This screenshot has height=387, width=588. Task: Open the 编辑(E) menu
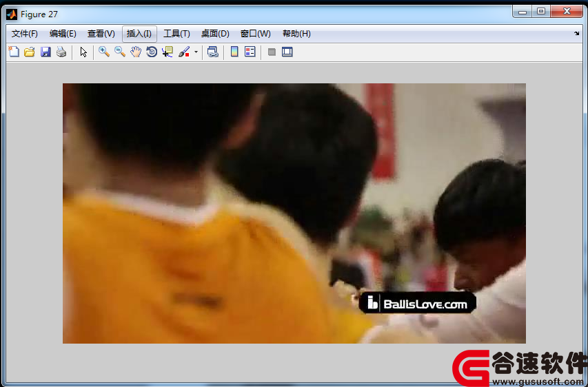(x=63, y=34)
